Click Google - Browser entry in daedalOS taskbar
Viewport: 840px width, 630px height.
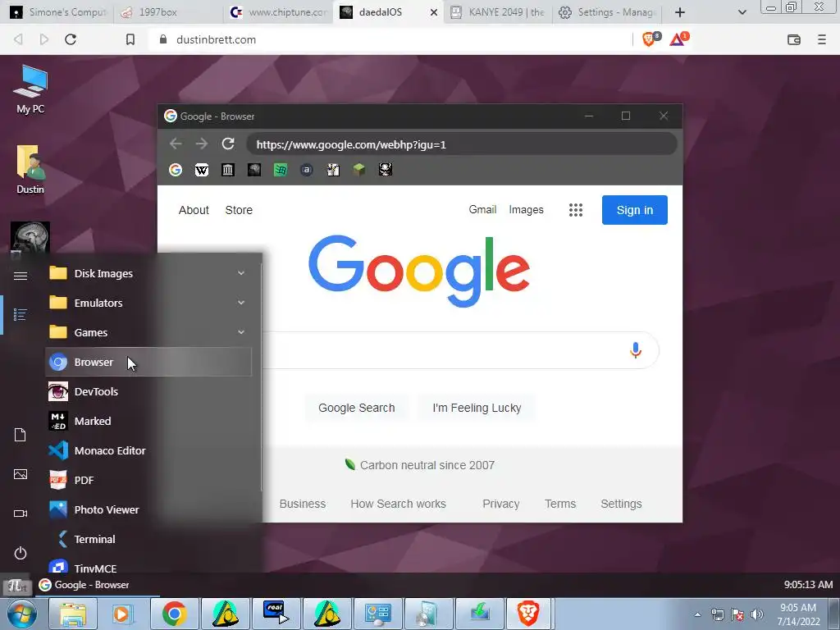coord(97,584)
